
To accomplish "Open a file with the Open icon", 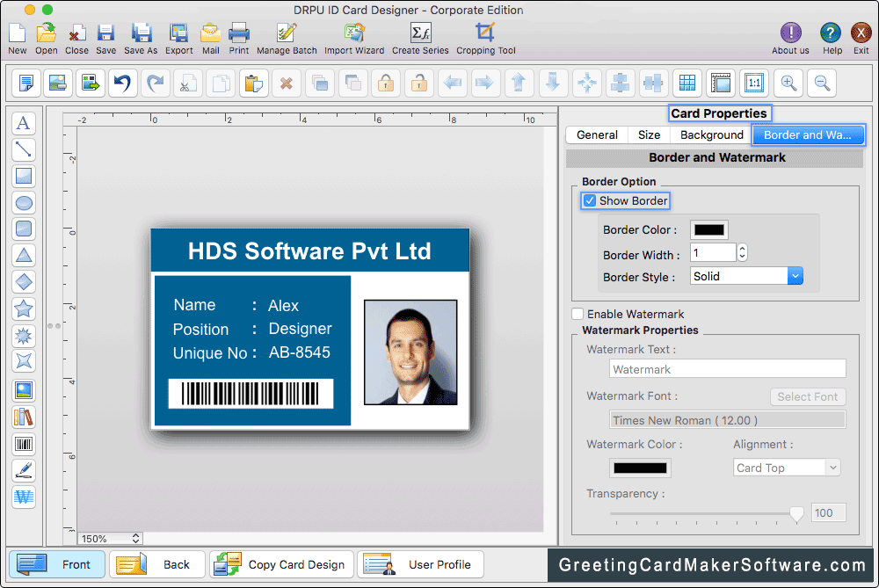I will [47, 33].
